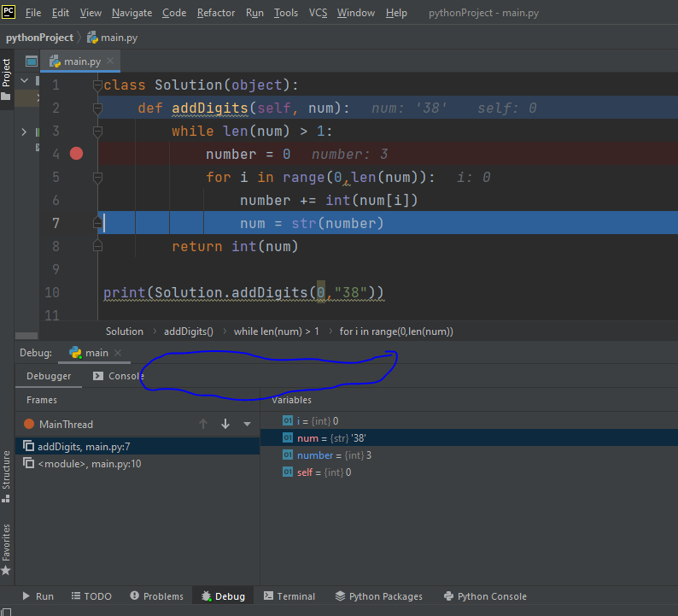This screenshot has width=678, height=616.
Task: Switch to the Console tab
Action: (x=118, y=376)
